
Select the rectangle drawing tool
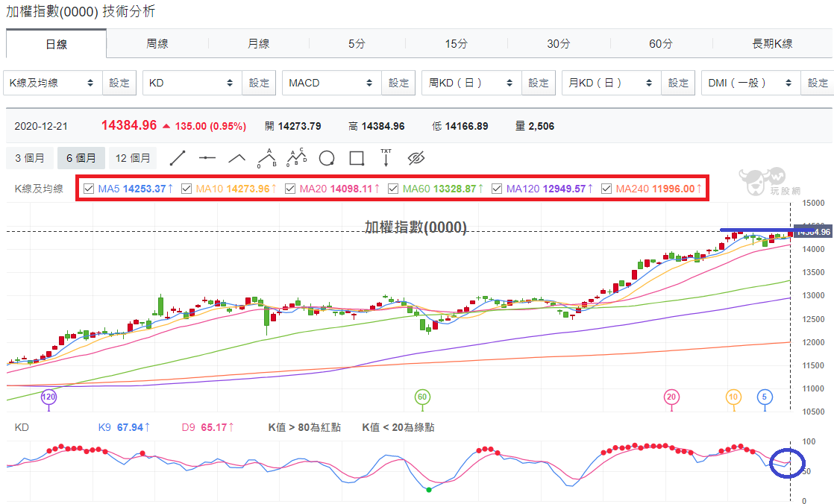click(357, 158)
